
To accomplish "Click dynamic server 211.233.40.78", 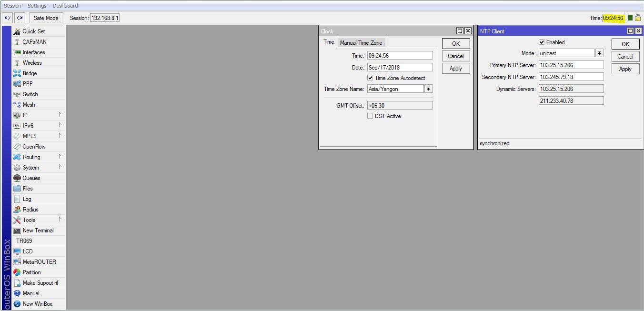I will 571,101.
